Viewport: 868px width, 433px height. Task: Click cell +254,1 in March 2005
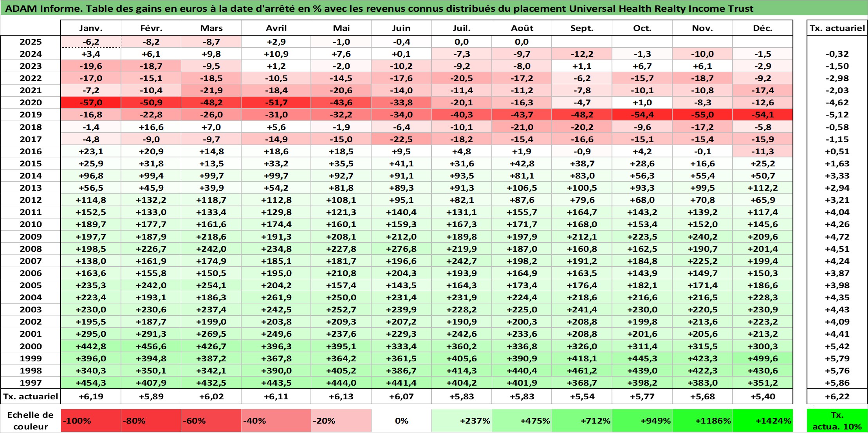coord(211,285)
